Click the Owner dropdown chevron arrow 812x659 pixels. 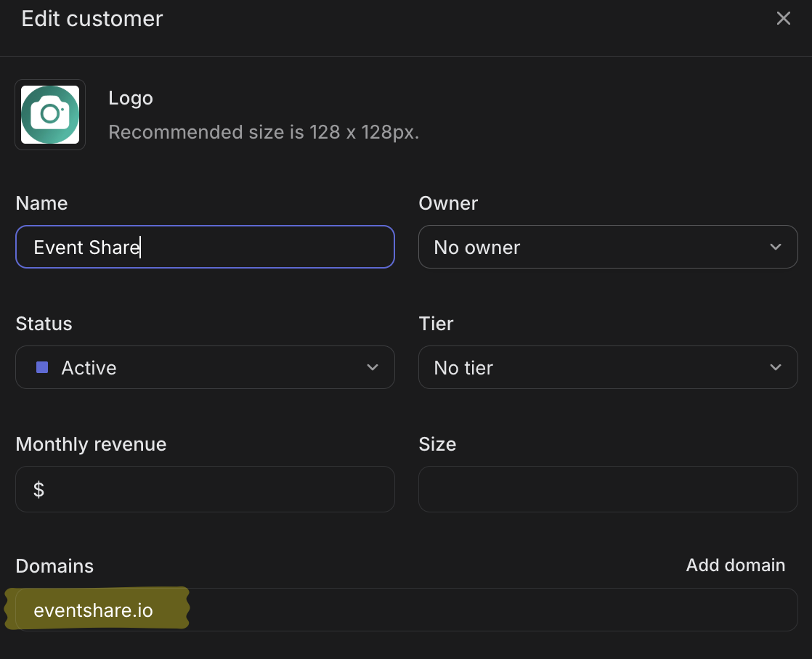tap(775, 247)
